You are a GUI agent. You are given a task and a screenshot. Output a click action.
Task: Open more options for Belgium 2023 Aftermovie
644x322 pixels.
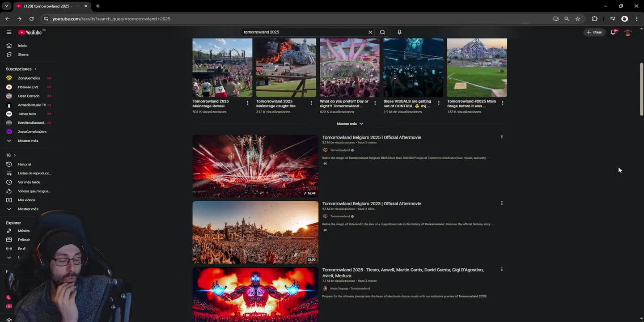click(502, 203)
